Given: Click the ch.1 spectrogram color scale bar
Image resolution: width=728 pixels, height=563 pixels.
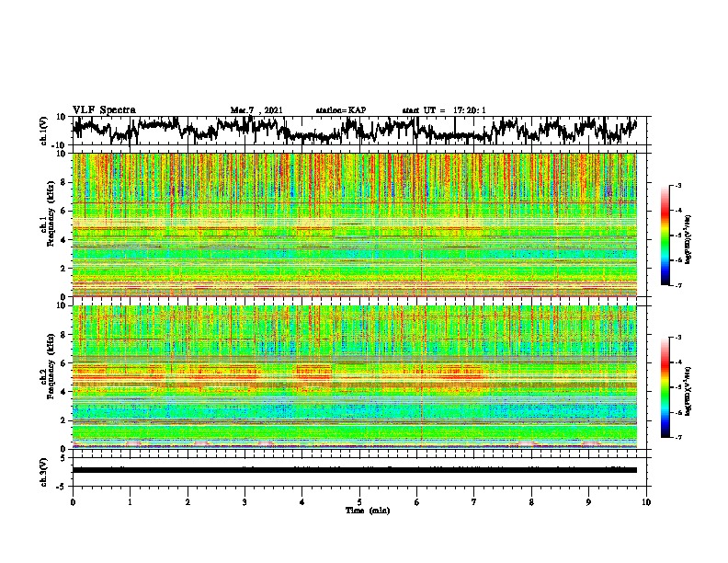Looking at the screenshot, I should tap(665, 236).
